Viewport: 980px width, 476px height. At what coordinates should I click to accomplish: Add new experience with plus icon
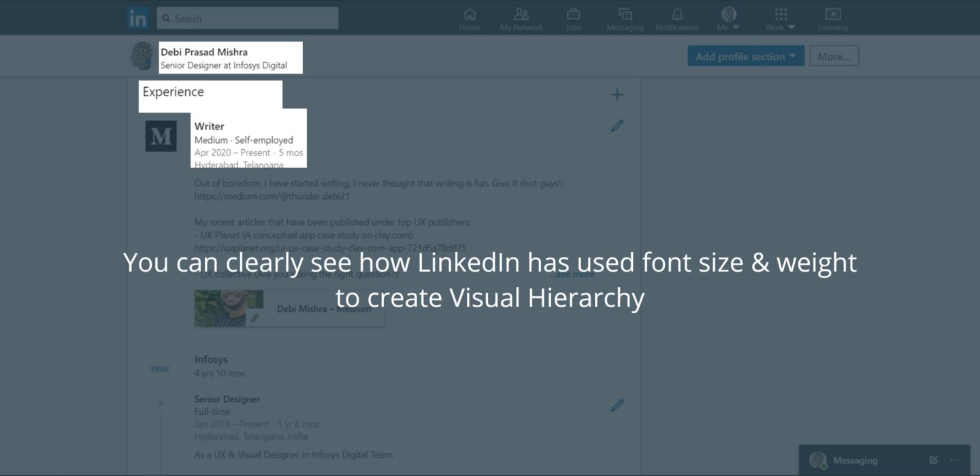(617, 95)
